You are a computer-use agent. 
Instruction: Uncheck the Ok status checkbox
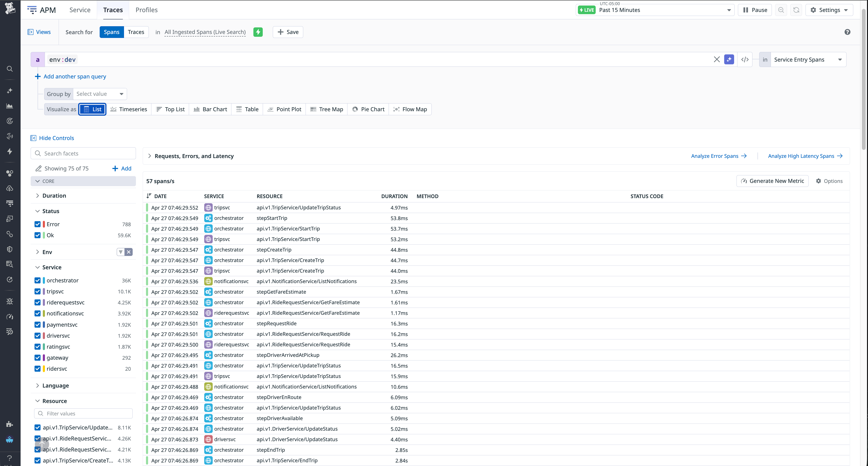point(37,235)
